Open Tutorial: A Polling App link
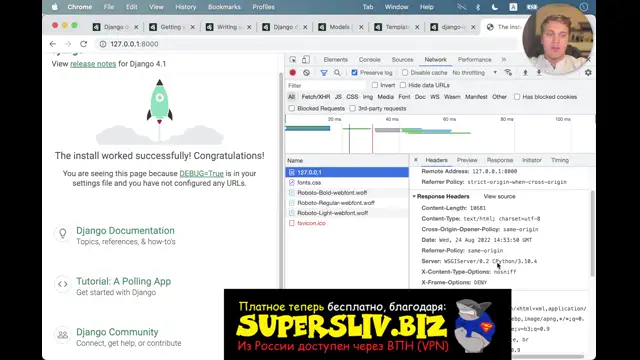This screenshot has width=640, height=360. 124,281
